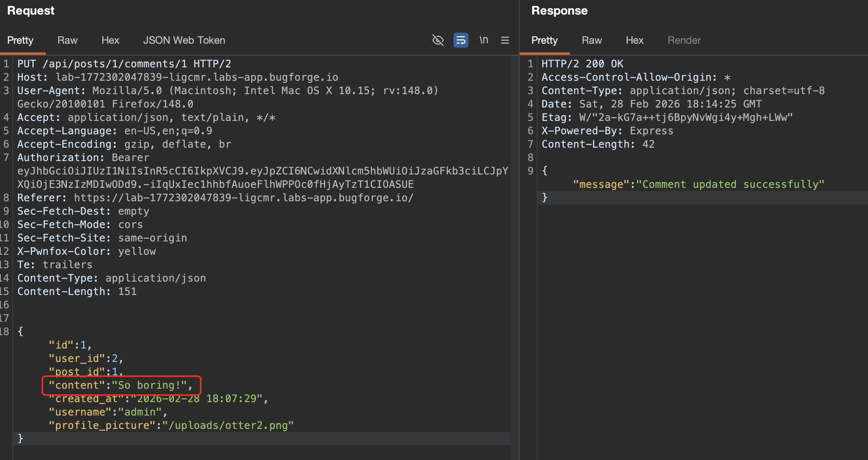The image size is (868, 460).
Task: Select the response Pretty tab
Action: 544,40
